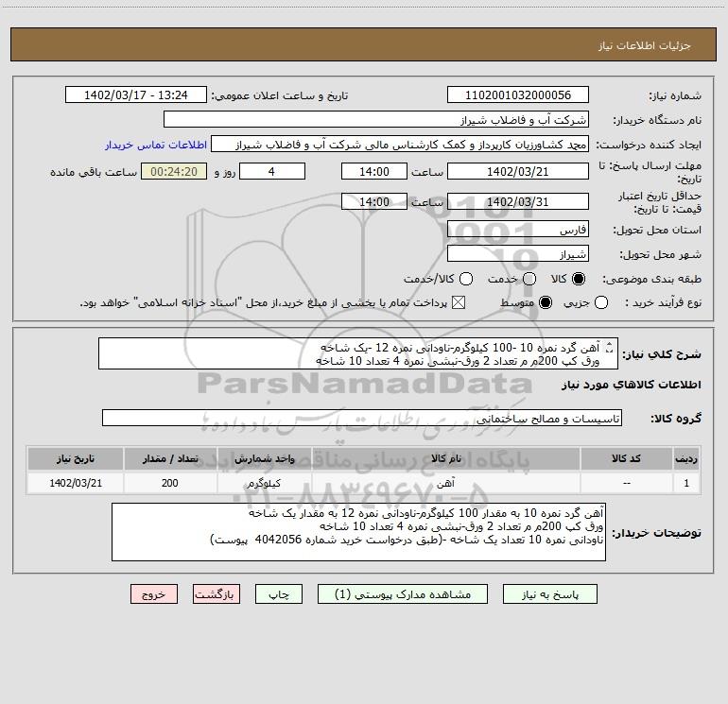The width and height of the screenshot is (728, 704).
Task: Toggle the اسناد خزانه اسلامی payment checkbox
Action: pos(459,302)
